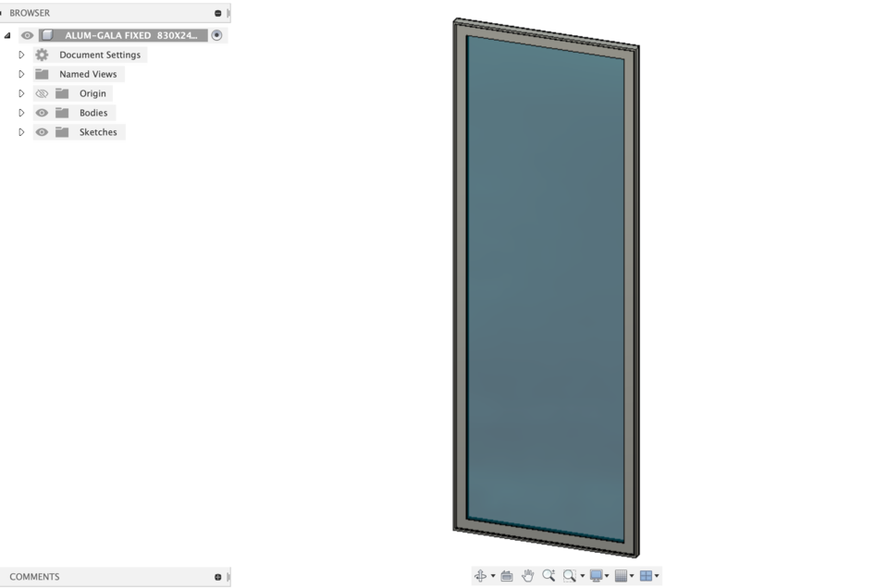Expand the Bodies folder

point(20,112)
